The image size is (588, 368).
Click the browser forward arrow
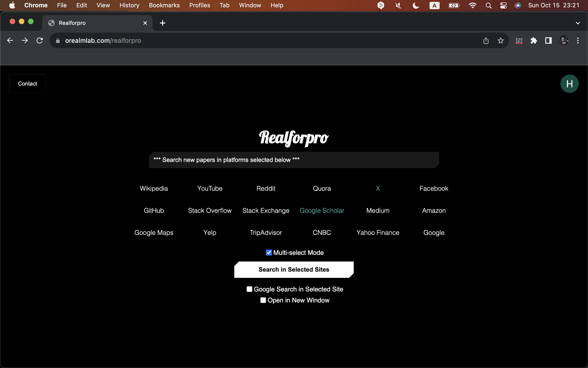click(x=25, y=40)
